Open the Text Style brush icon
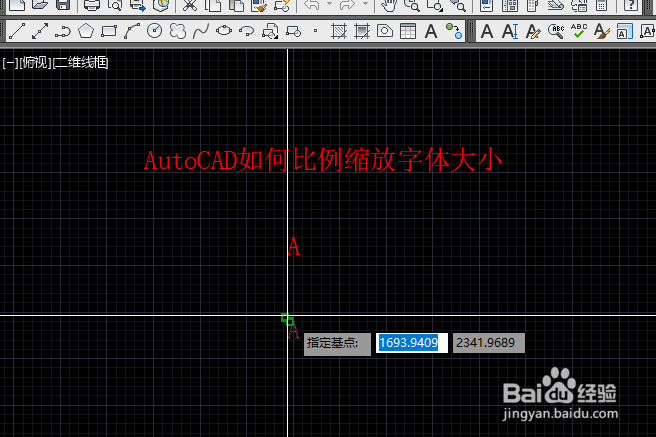Viewport: 656px width, 437px height. pos(602,31)
